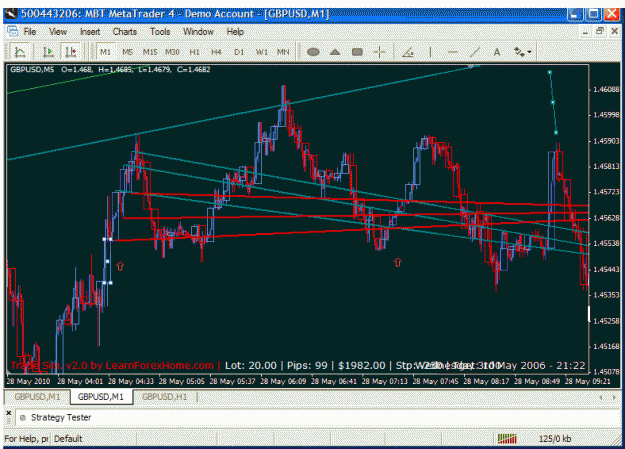Click the 1.45078 price scale label
This screenshot has height=449, width=625.
pos(606,372)
